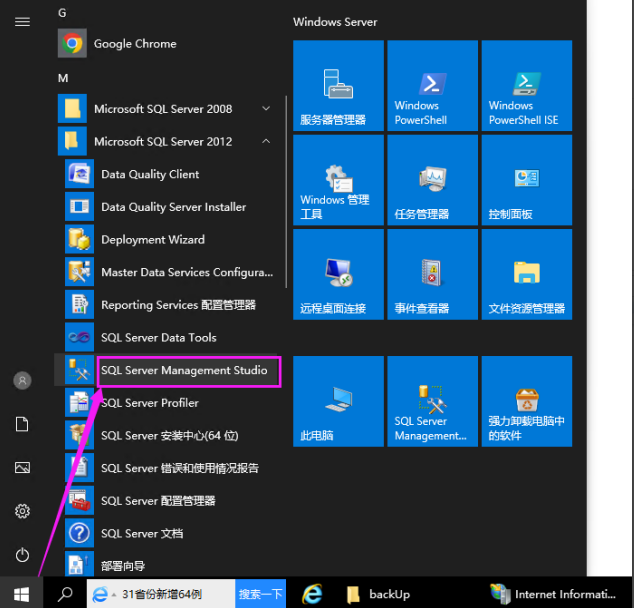
Task: Click the Windows PowerShell tile
Action: coord(433,86)
